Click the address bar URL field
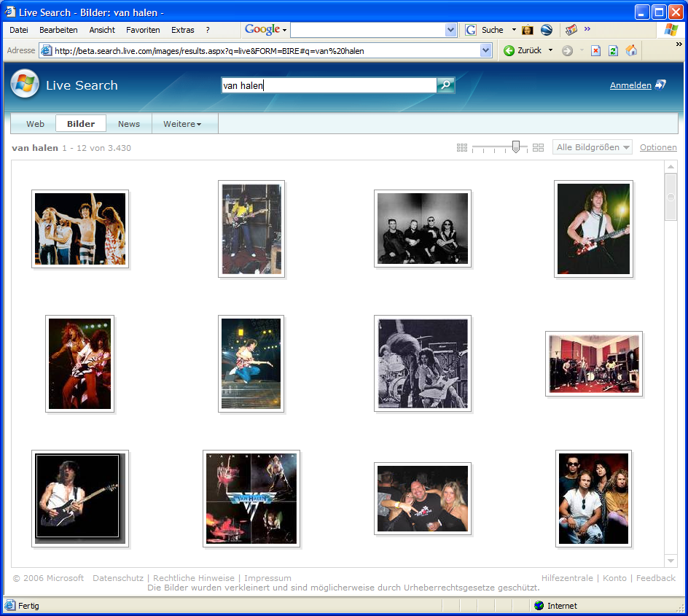 pyautogui.click(x=266, y=51)
